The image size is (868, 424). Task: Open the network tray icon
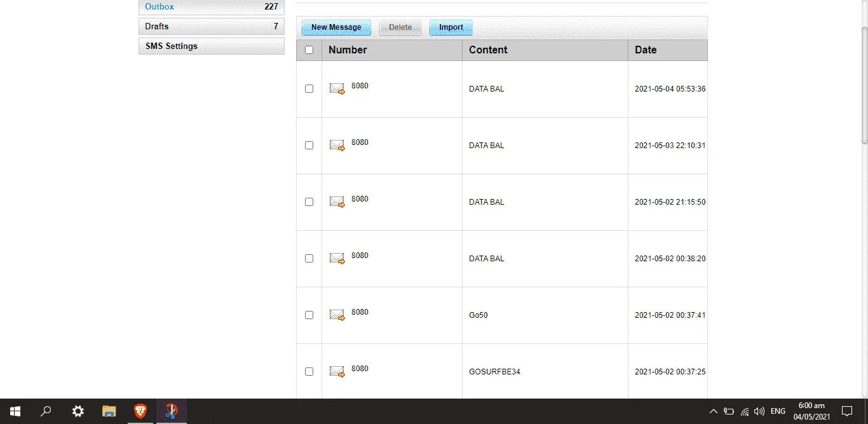point(744,411)
